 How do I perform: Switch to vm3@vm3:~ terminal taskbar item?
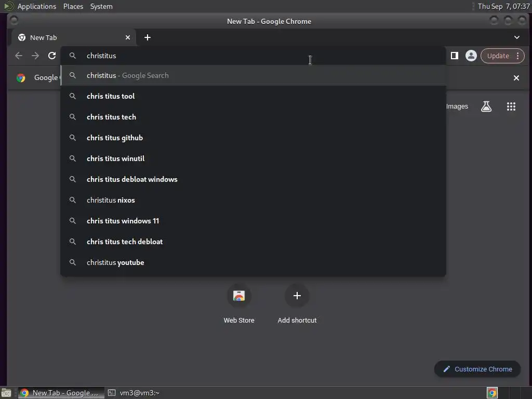pos(134,393)
